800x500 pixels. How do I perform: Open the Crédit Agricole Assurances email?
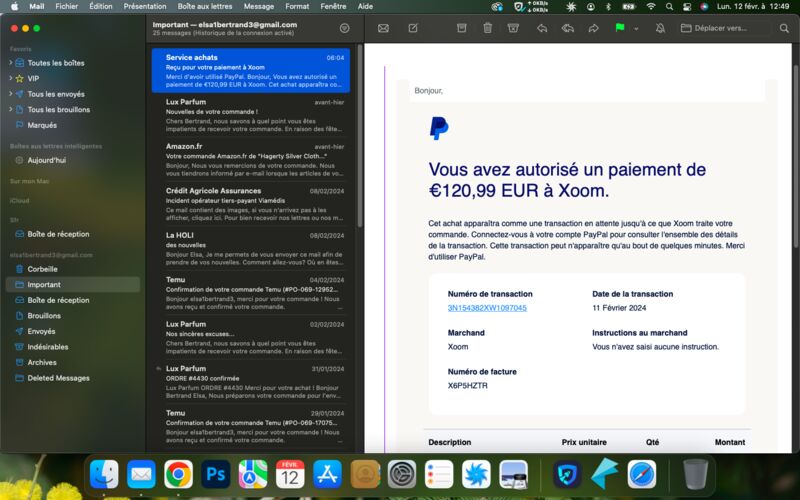251,204
